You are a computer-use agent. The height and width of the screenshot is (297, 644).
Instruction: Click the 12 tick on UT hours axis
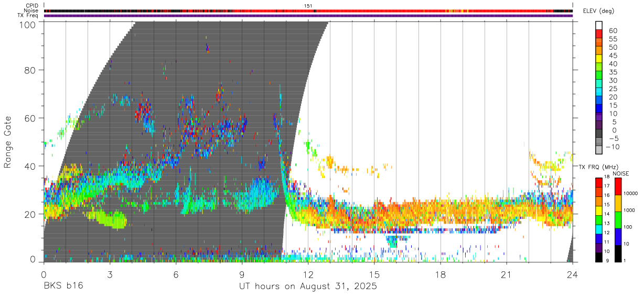[308, 274]
